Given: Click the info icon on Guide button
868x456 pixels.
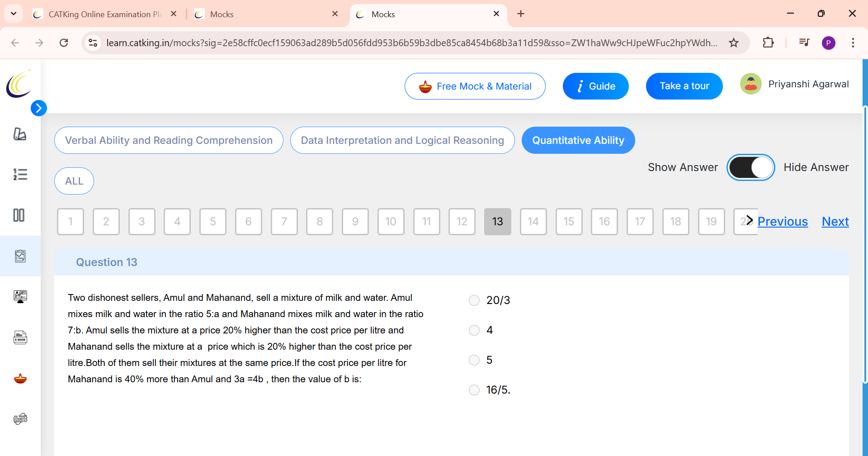Looking at the screenshot, I should coord(580,86).
